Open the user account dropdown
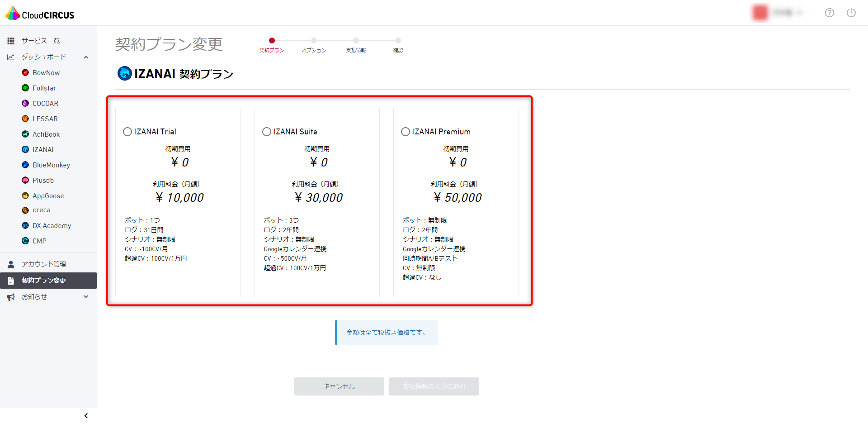The image size is (868, 424). (x=778, y=13)
